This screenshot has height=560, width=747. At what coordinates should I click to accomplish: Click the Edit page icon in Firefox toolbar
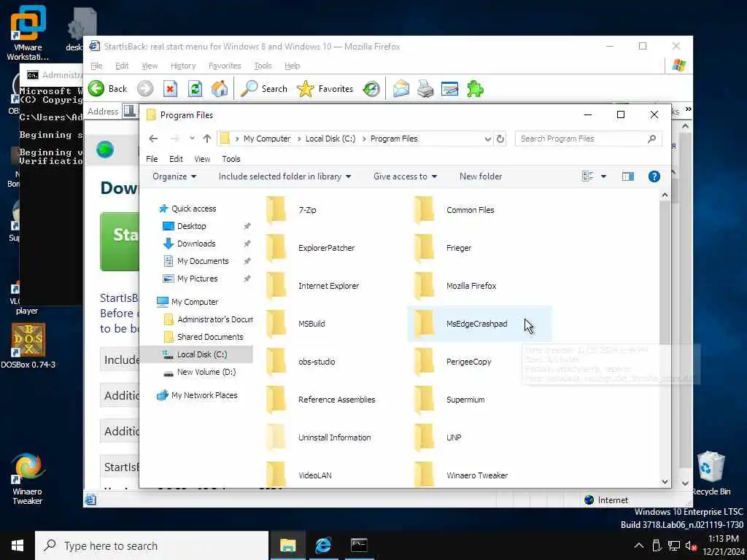tap(449, 88)
